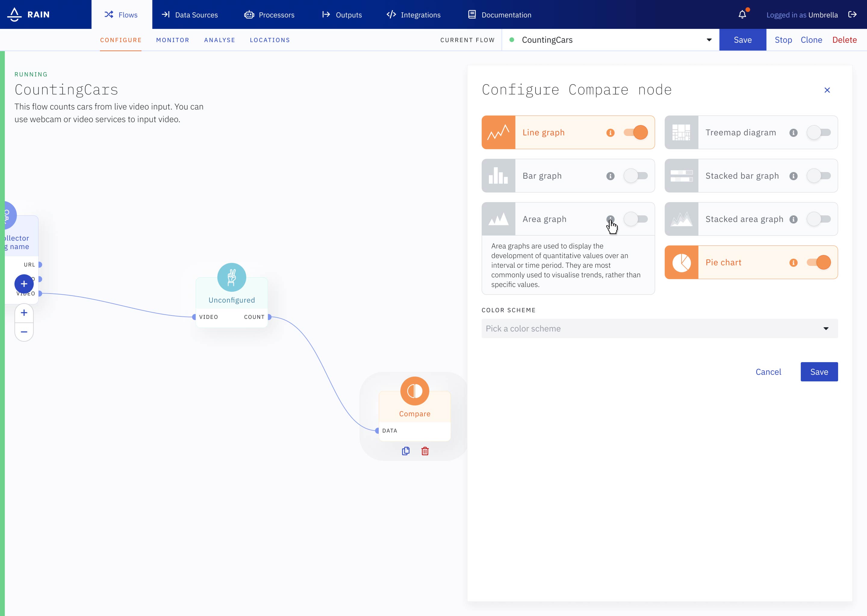Click the Pie chart icon

point(682,261)
